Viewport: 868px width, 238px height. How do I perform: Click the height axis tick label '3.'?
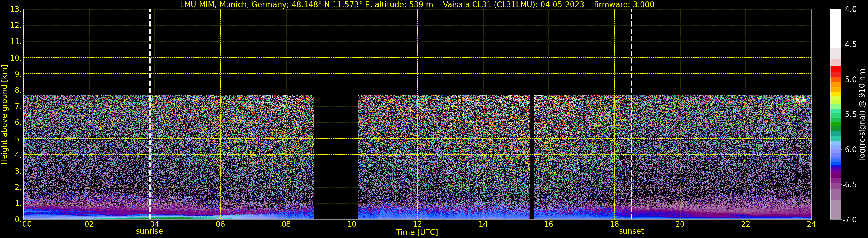coord(18,171)
